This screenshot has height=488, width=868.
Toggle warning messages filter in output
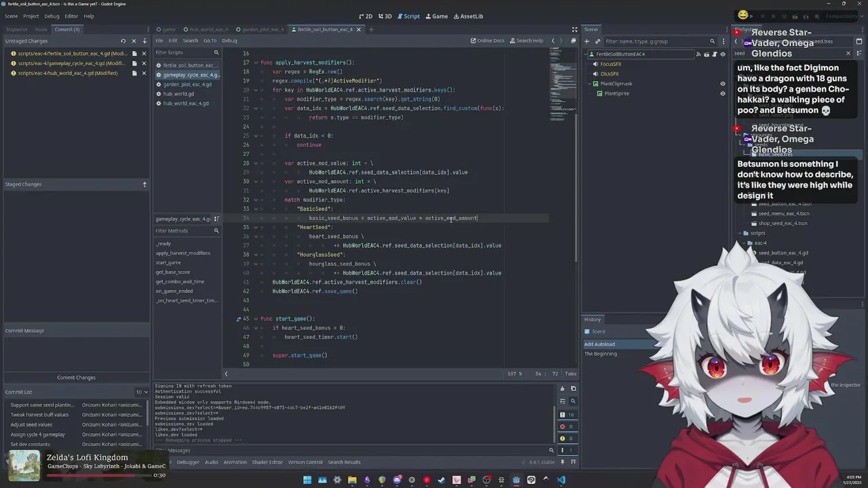tap(567, 439)
